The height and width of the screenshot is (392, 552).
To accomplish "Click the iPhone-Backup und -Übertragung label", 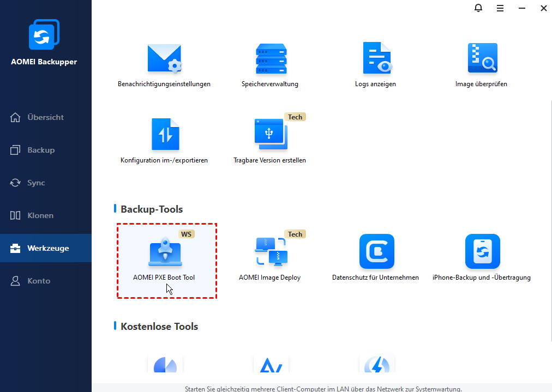I will pos(481,278).
